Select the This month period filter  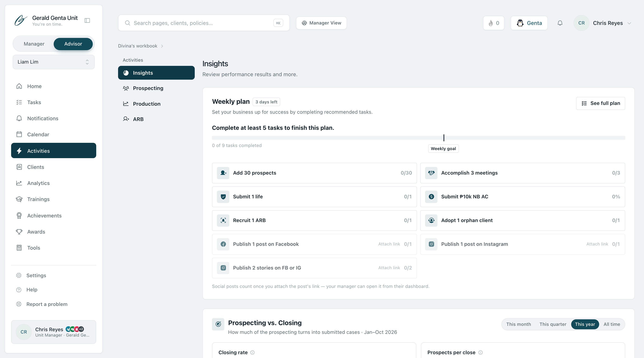click(518, 324)
